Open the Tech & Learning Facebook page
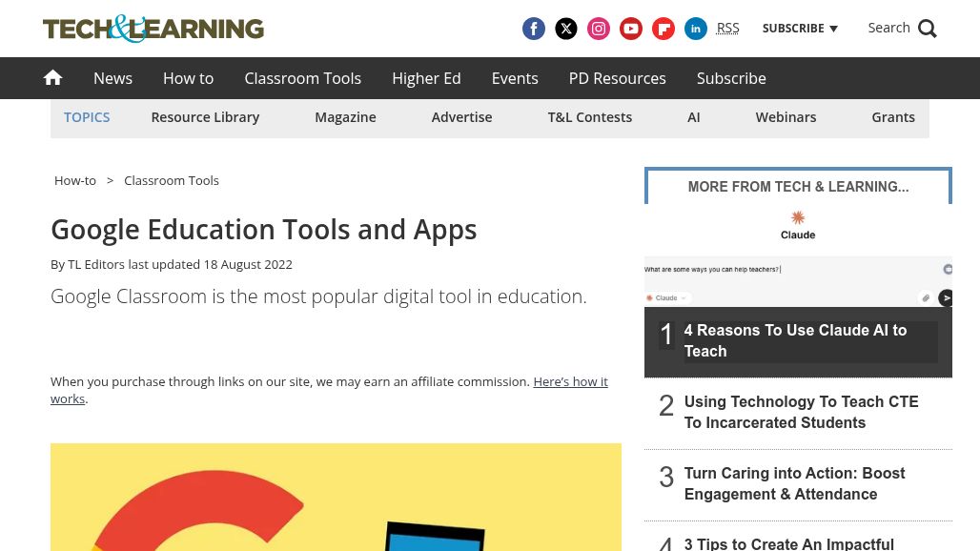 click(x=533, y=29)
